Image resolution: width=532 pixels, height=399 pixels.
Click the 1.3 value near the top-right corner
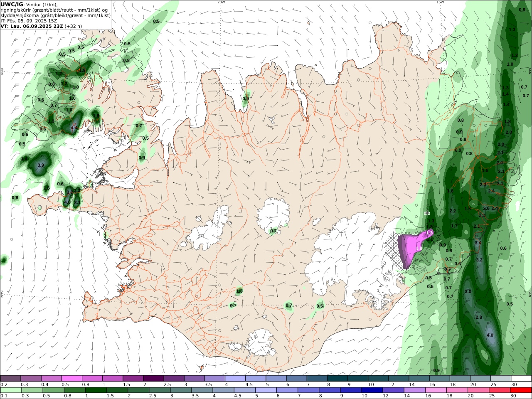(512, 30)
